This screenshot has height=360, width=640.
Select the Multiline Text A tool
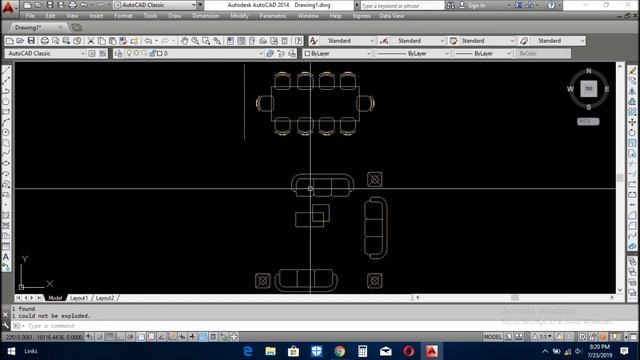[6, 257]
